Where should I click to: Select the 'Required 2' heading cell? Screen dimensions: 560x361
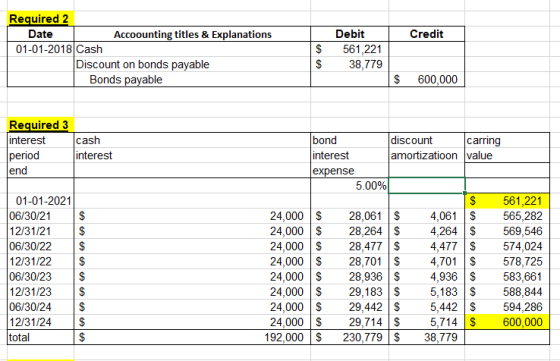point(40,19)
